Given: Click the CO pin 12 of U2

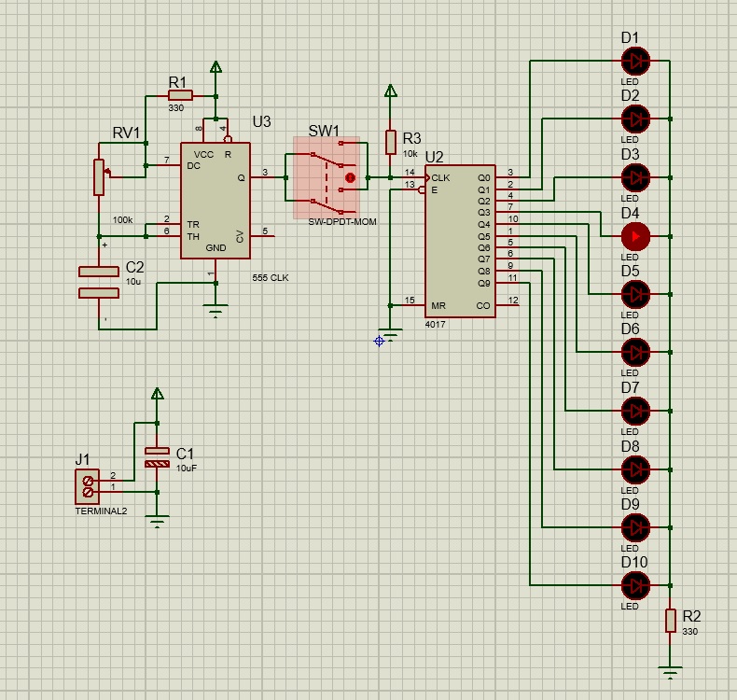Looking at the screenshot, I should 508,305.
